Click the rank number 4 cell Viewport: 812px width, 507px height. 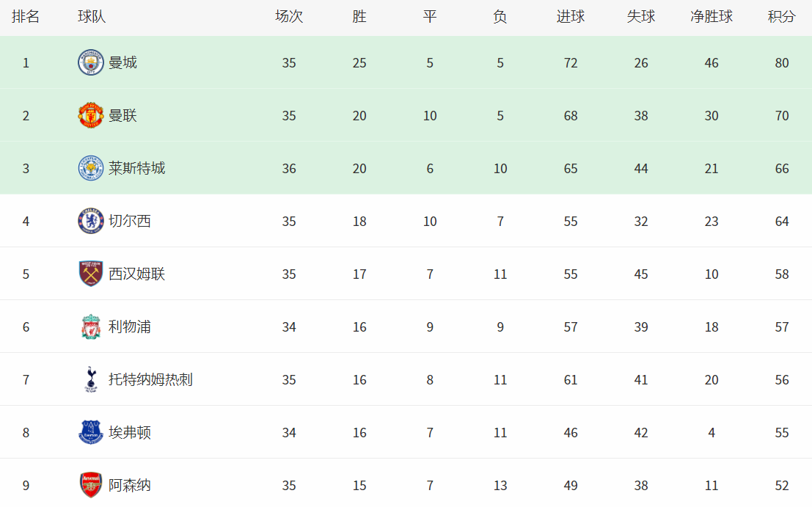26,222
